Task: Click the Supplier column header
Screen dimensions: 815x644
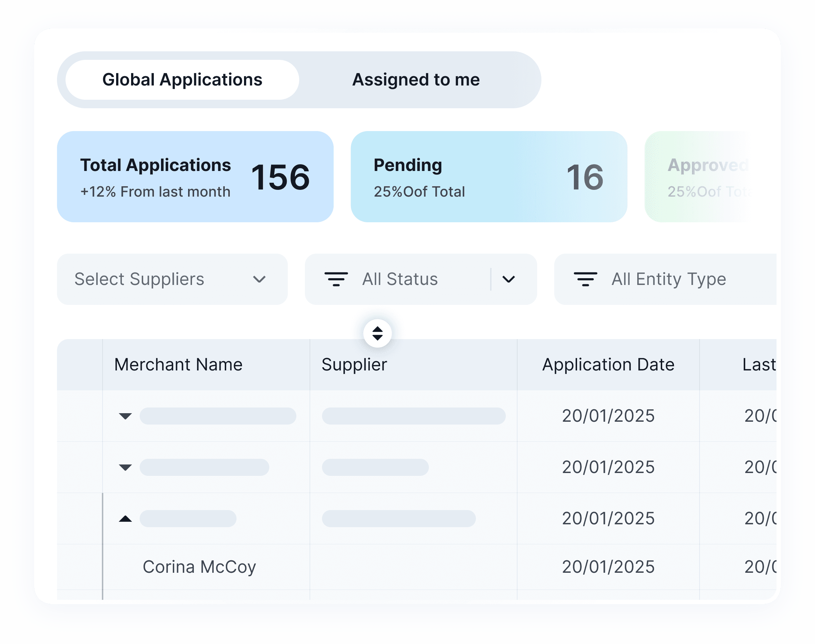Action: (354, 365)
